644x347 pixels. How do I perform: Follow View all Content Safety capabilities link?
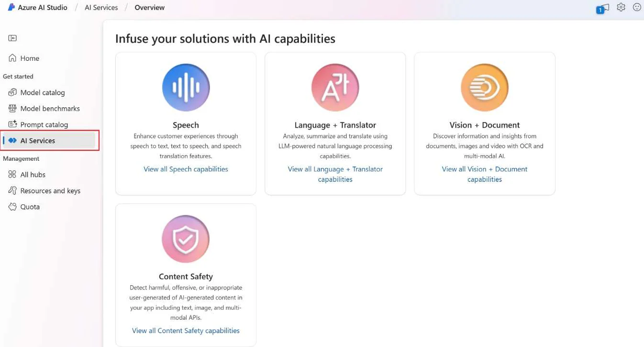186,331
